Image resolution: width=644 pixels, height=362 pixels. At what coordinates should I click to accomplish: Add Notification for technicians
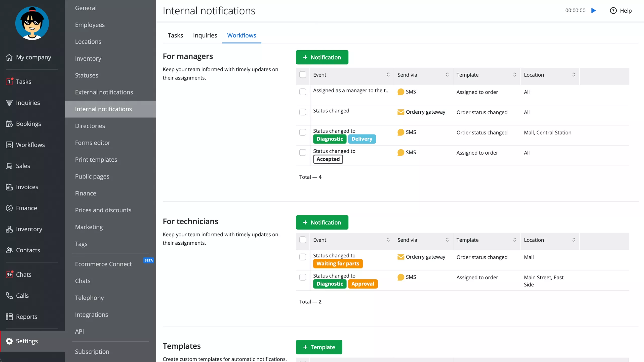point(322,222)
